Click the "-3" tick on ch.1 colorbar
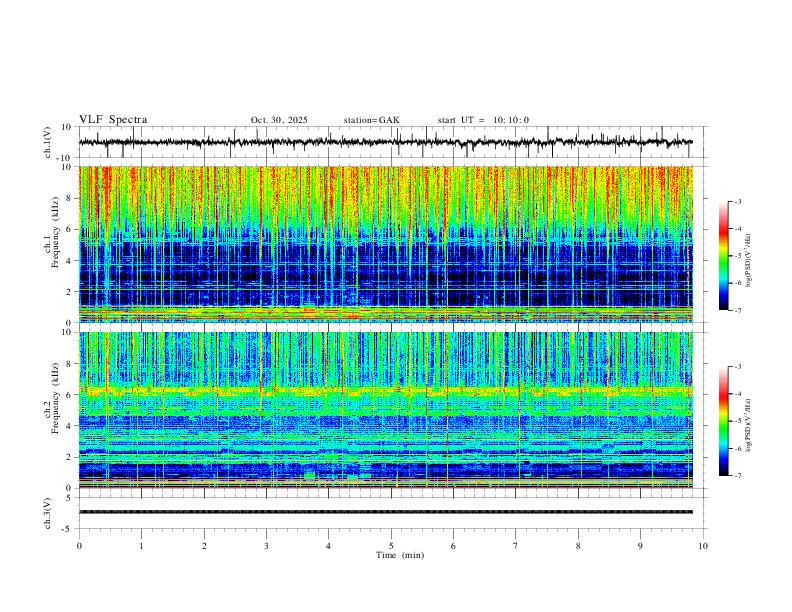Screen dimensions: 792x612 click(x=738, y=201)
